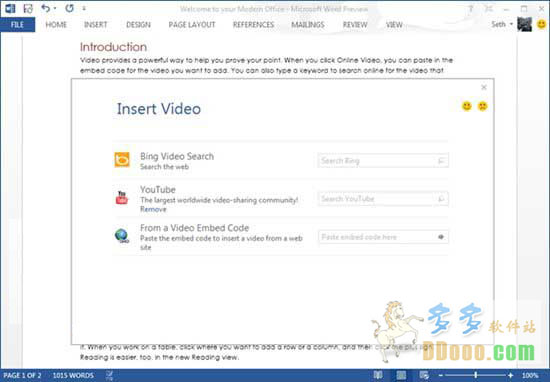Zoom in with the plus button
Image resolution: width=550 pixels, height=382 pixels.
click(x=511, y=375)
